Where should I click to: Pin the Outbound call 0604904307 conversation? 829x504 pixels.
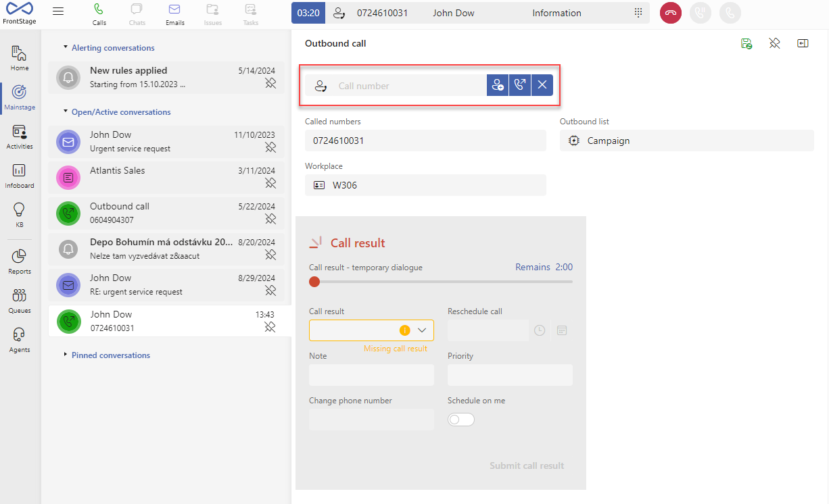tap(270, 219)
